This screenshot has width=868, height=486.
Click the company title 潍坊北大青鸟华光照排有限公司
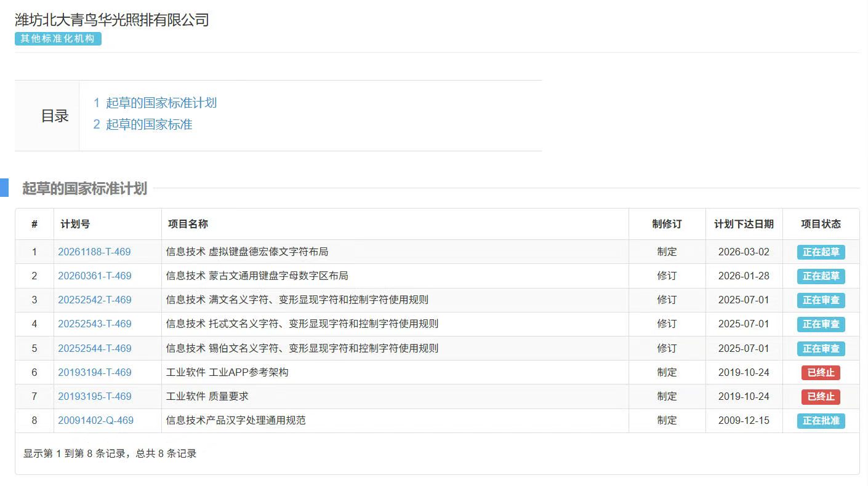112,20
